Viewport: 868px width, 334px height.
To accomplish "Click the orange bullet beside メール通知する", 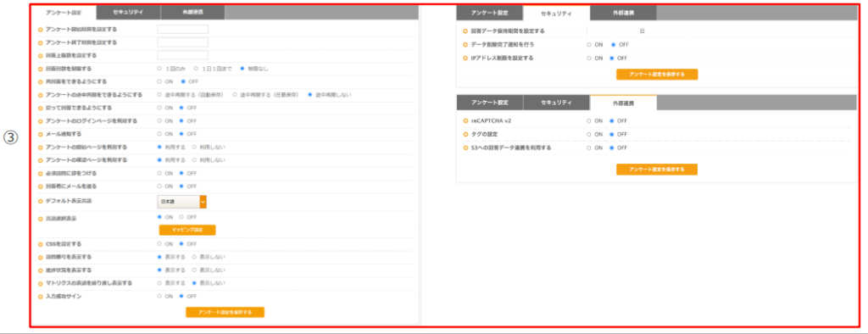I will click(x=41, y=134).
